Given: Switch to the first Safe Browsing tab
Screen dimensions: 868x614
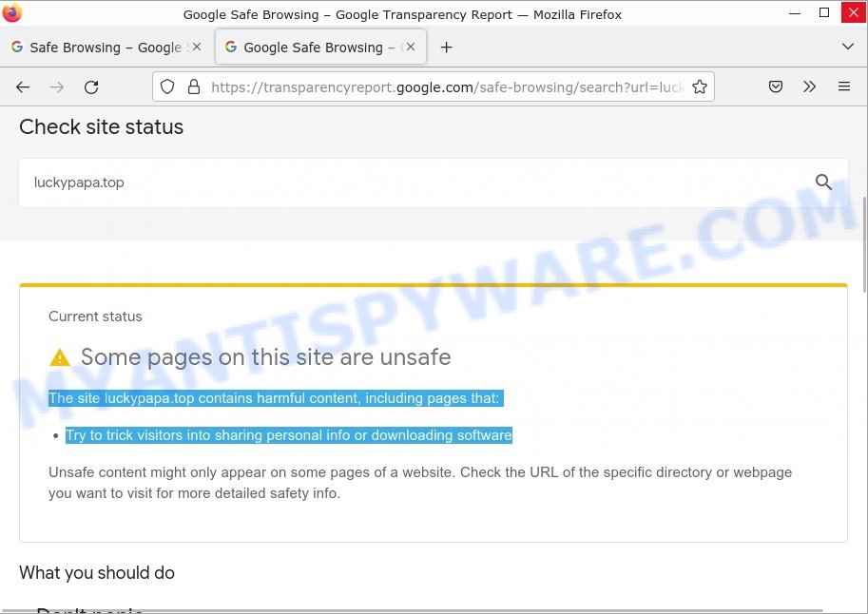Looking at the screenshot, I should (x=106, y=48).
